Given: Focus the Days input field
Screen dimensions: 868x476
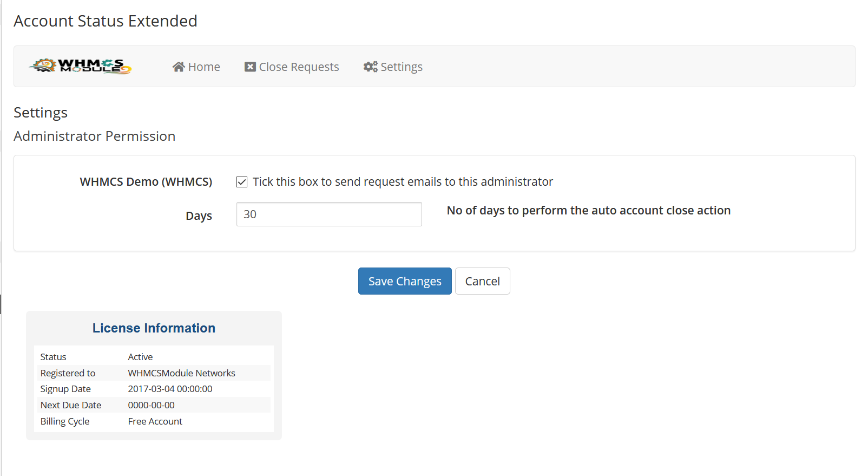Looking at the screenshot, I should (329, 214).
